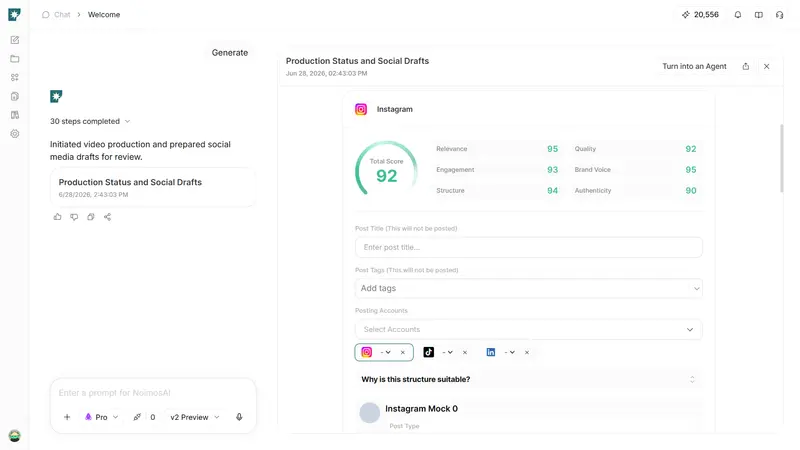Click the Instagram Mock 0 title
This screenshot has width=800, height=450.
pos(421,409)
